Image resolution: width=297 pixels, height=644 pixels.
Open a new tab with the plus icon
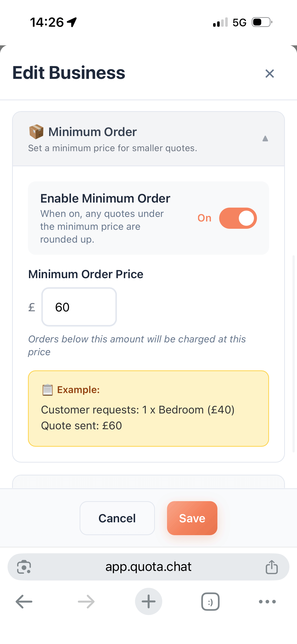pos(148,602)
